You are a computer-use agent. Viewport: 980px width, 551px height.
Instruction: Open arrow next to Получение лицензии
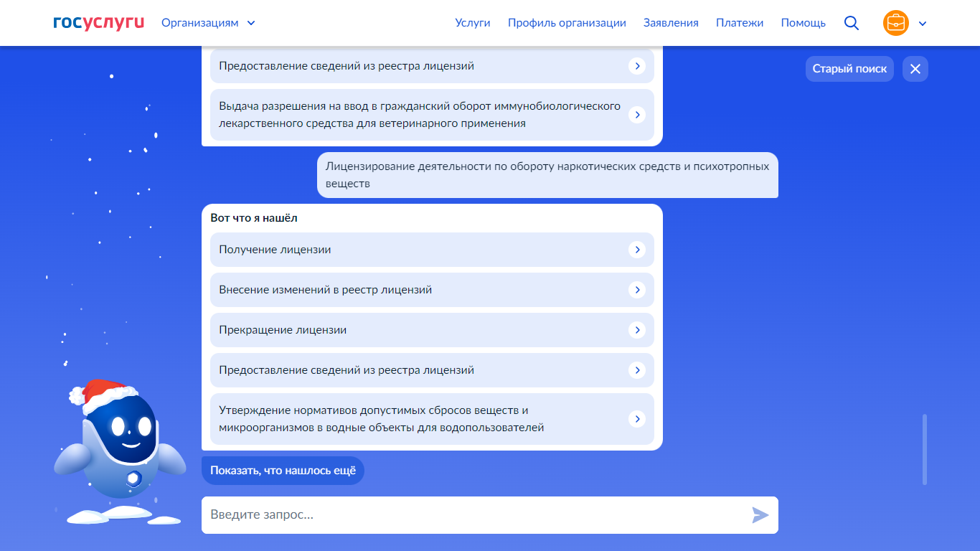[x=637, y=250]
